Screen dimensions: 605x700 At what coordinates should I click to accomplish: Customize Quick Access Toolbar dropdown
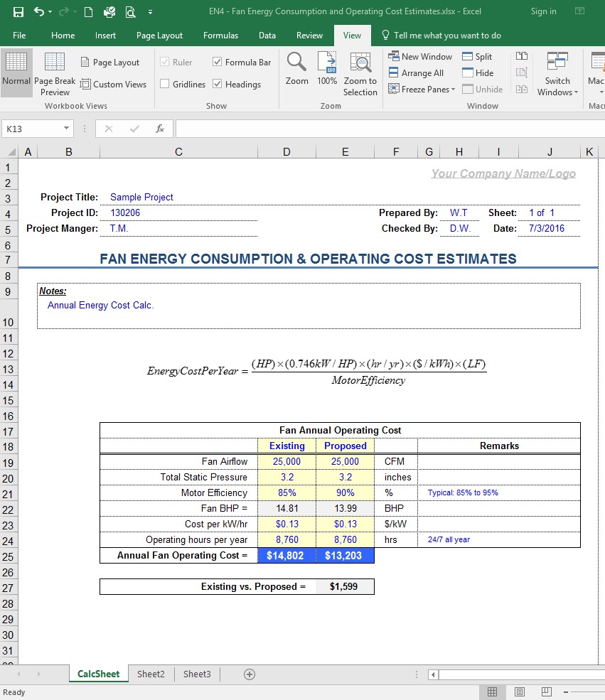(x=151, y=12)
